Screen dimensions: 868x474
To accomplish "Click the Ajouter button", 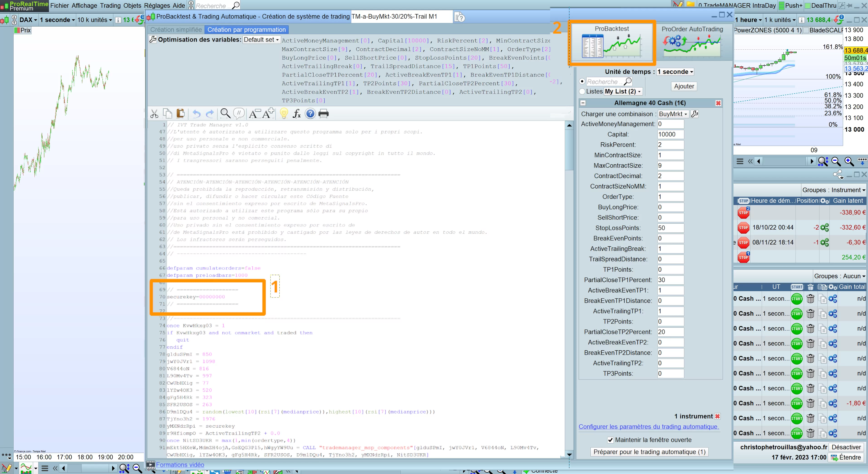I will tap(684, 87).
